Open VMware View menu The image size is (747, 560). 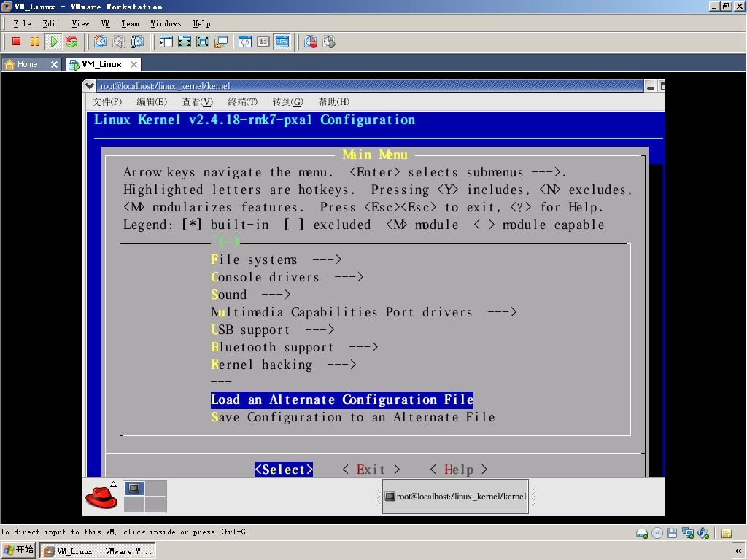click(80, 23)
